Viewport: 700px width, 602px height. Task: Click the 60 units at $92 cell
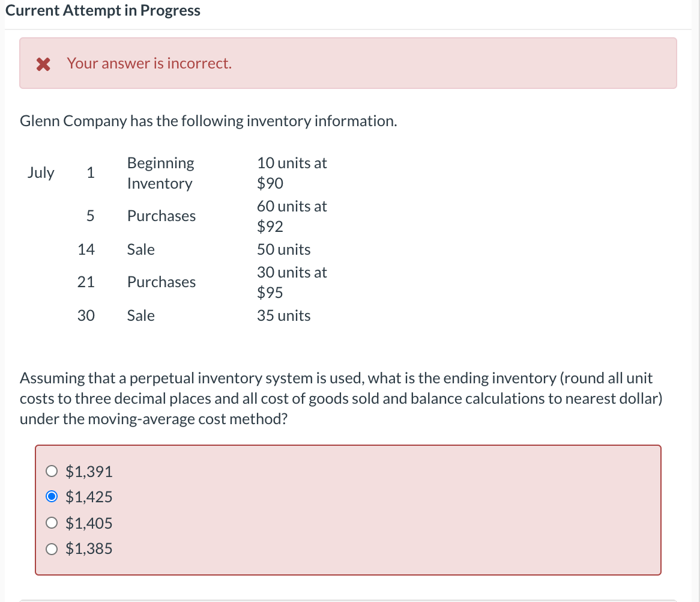coord(292,216)
